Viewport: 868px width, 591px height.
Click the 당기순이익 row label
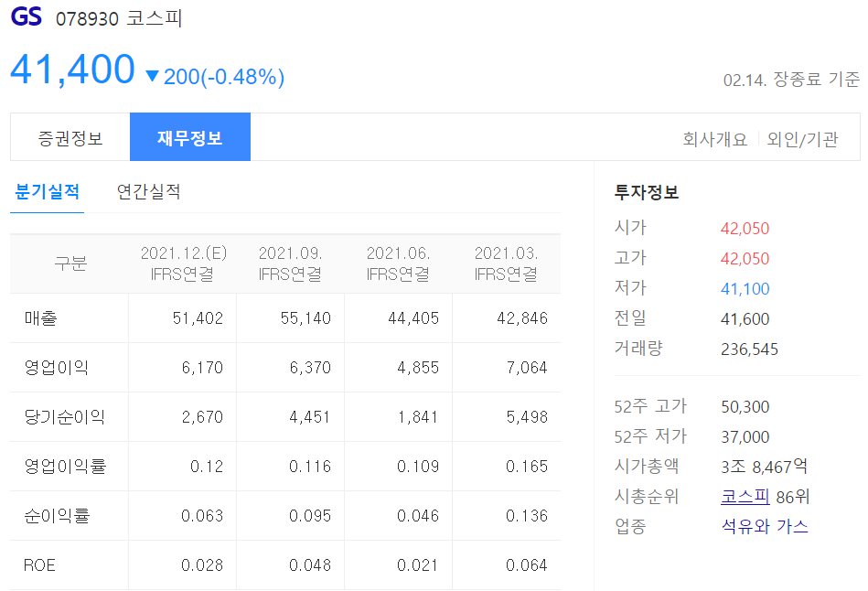point(64,416)
